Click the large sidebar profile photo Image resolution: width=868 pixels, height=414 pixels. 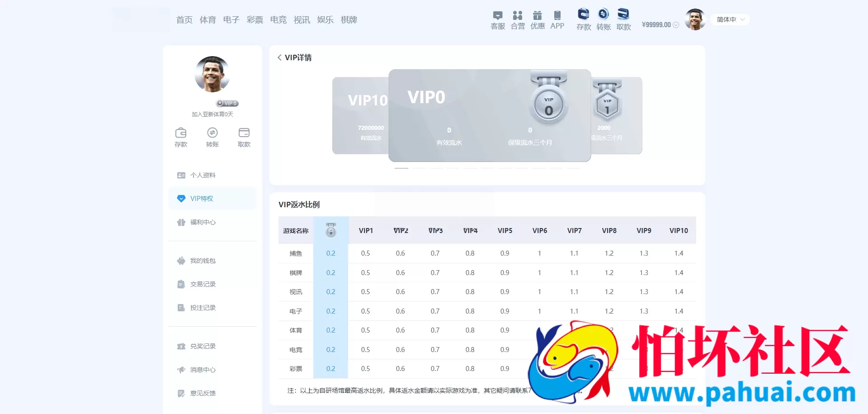(212, 74)
